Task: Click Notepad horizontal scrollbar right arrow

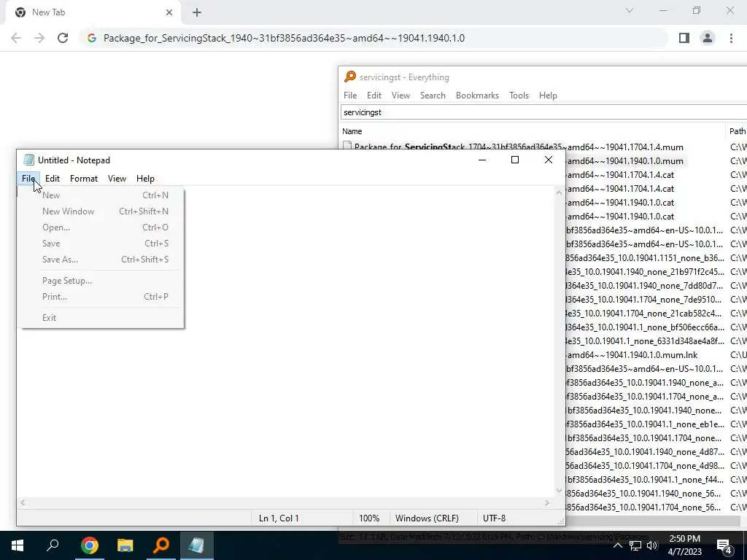Action: [x=547, y=502]
